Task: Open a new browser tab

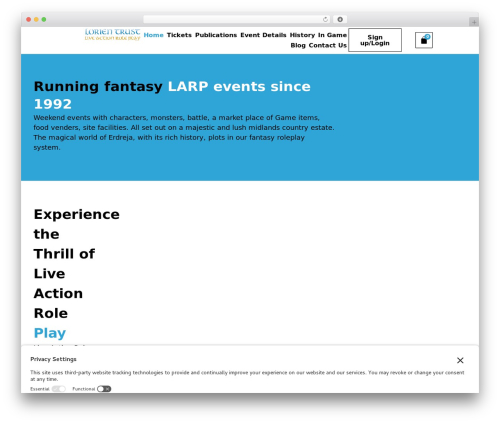Action: (474, 22)
